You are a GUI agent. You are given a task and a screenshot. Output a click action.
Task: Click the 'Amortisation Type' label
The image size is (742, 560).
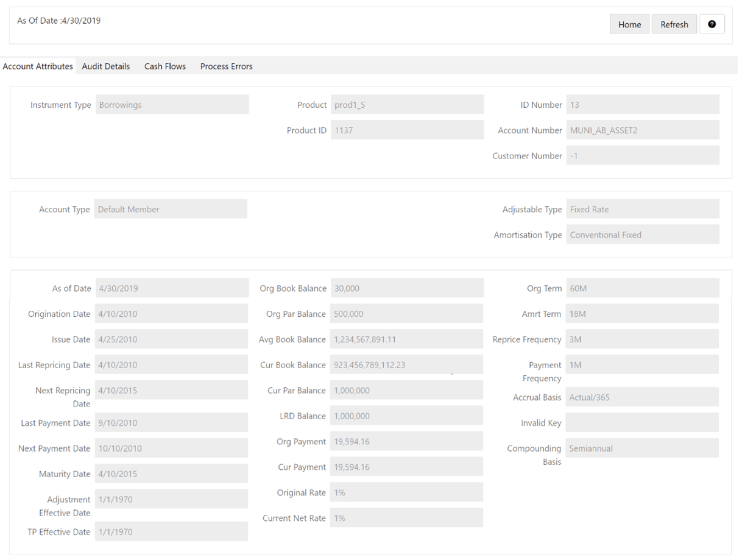528,235
